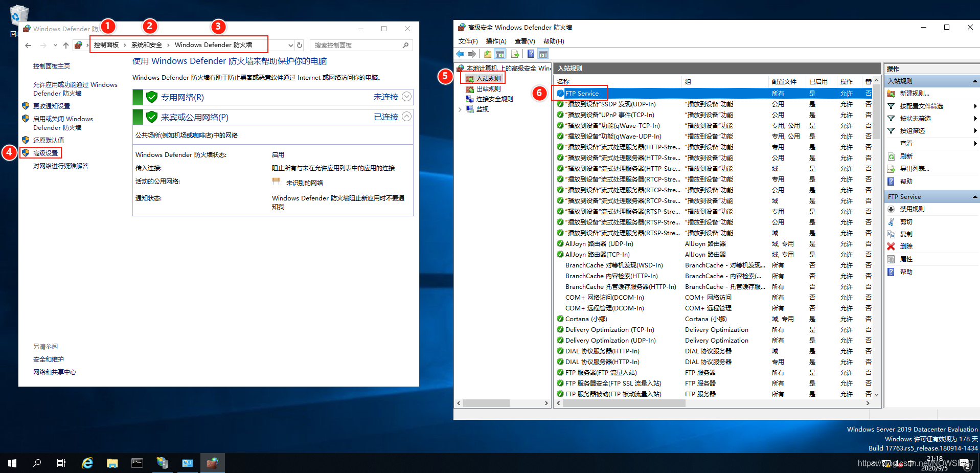Click the rule list vertical scrollbar

[x=876, y=112]
